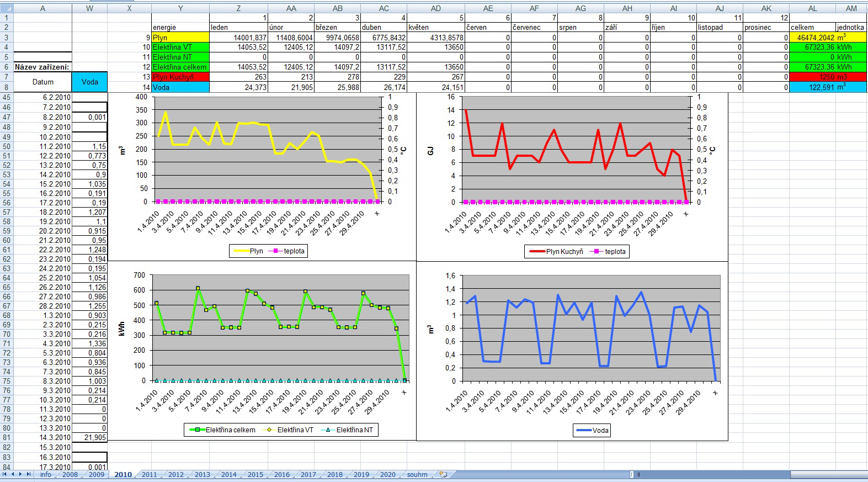Switch to the 2009 sheet tab

(97, 474)
